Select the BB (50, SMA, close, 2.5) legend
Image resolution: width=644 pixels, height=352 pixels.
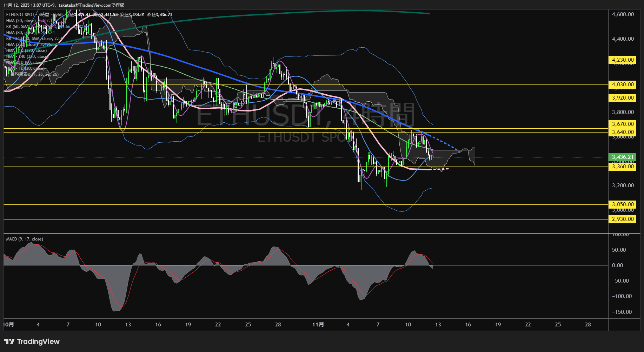tap(21, 27)
